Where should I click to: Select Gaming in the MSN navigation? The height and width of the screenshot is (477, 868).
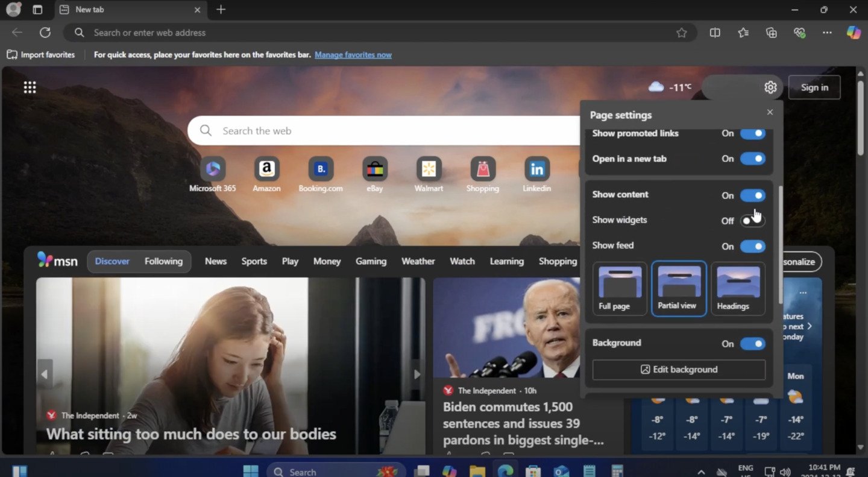(371, 261)
